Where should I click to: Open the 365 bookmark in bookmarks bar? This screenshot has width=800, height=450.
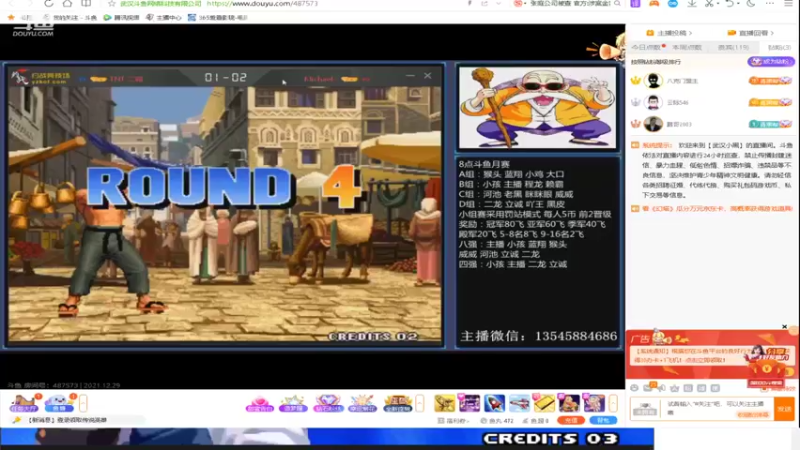coord(218,17)
